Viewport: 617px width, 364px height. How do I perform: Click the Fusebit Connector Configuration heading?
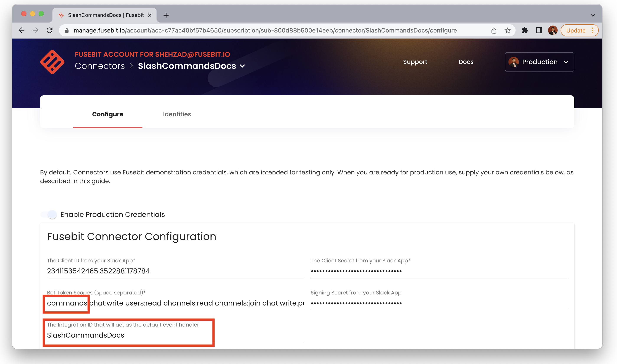pyautogui.click(x=132, y=237)
